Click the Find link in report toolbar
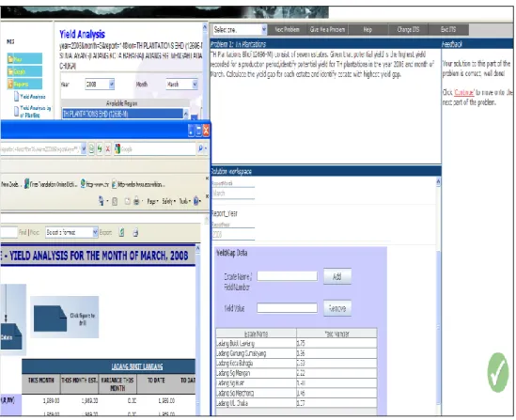 (x=23, y=232)
